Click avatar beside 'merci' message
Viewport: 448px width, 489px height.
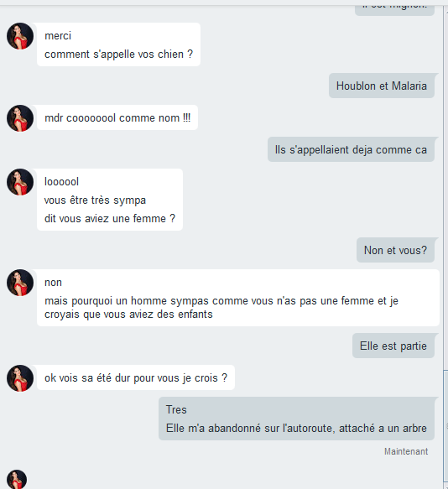point(20,36)
